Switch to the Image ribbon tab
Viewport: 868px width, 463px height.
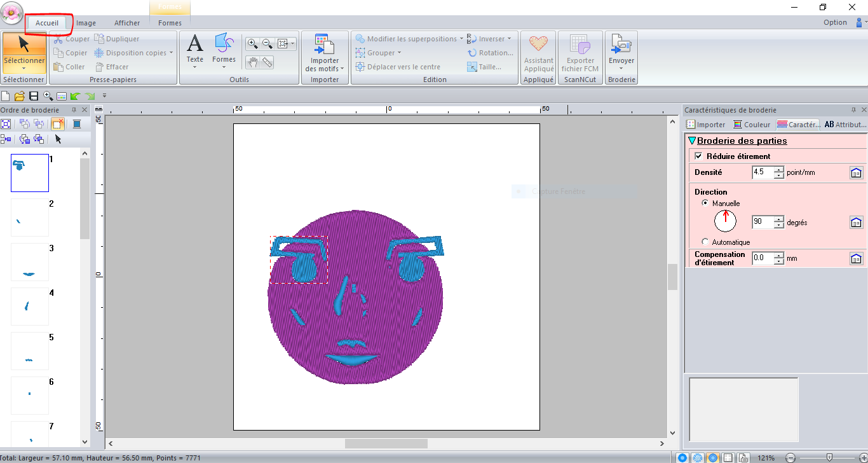coord(86,23)
